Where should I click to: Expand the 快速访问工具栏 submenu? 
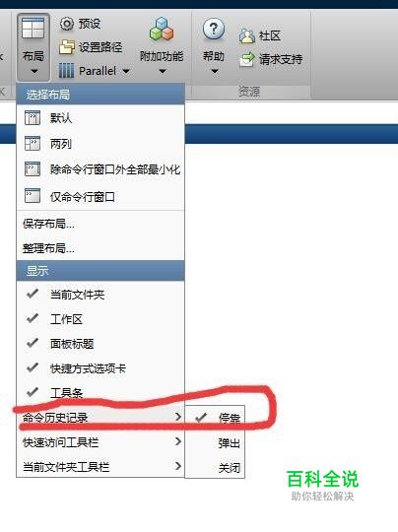tap(100, 441)
